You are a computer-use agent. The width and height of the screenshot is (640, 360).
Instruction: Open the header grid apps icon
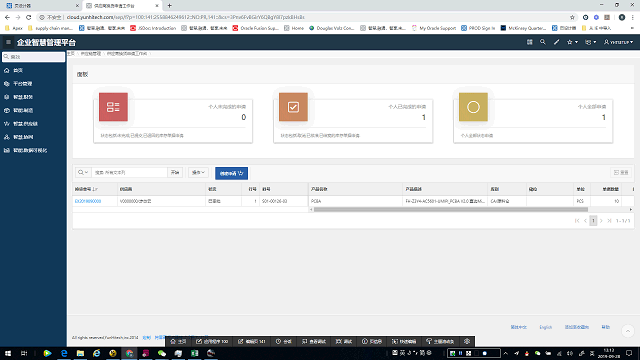pyautogui.click(x=529, y=42)
